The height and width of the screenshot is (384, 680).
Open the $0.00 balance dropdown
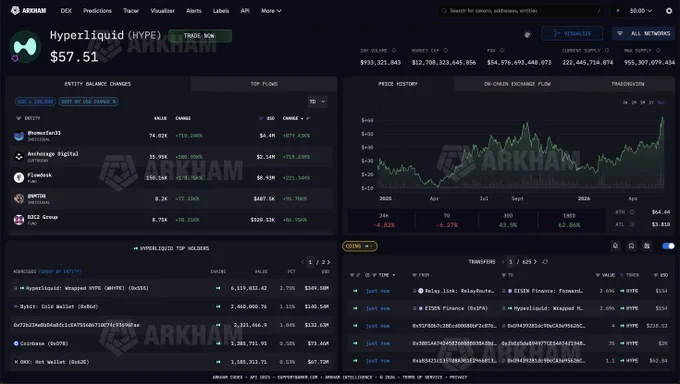click(641, 11)
